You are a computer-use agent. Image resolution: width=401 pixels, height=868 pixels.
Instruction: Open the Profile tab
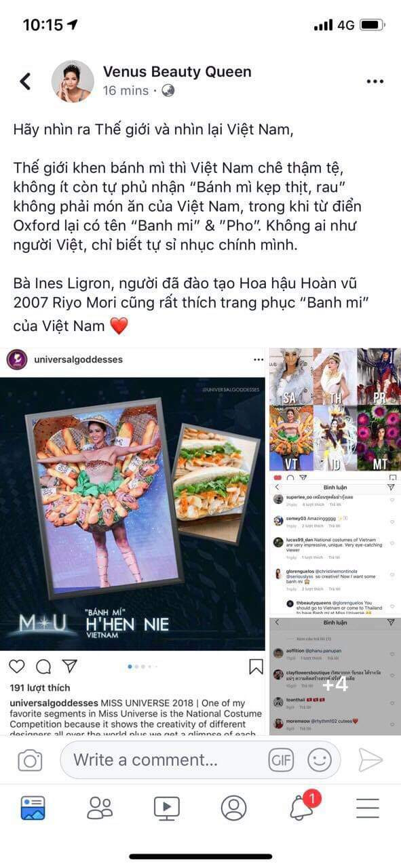pos(234,808)
